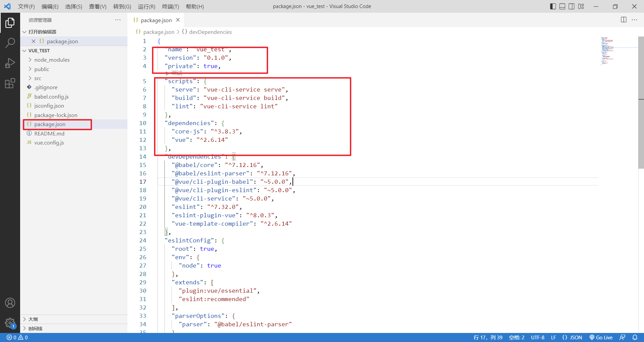This screenshot has height=342, width=644.
Task: Toggle secondary side bar layout icon
Action: [572, 6]
